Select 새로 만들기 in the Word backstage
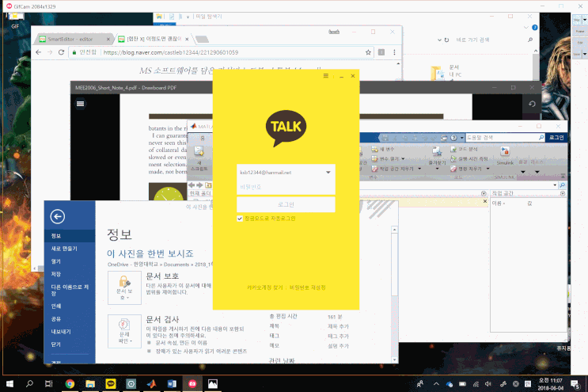This screenshot has width=588, height=392. (x=64, y=249)
